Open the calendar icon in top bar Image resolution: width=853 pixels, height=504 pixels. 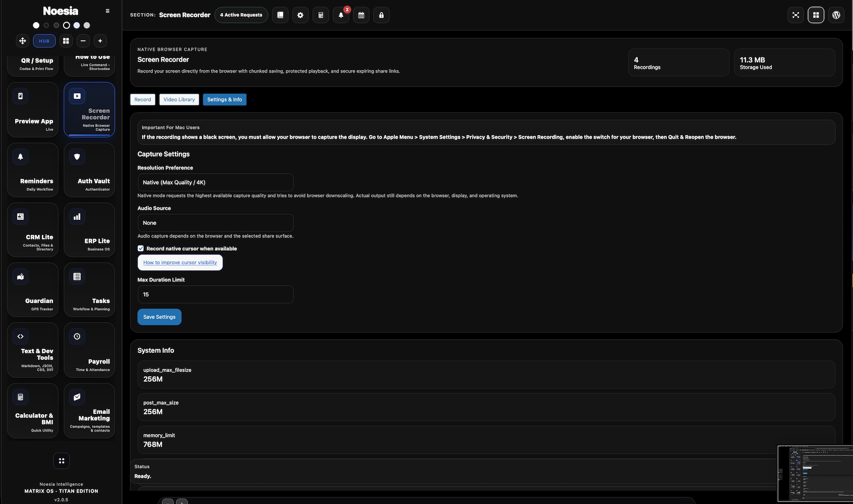(361, 15)
